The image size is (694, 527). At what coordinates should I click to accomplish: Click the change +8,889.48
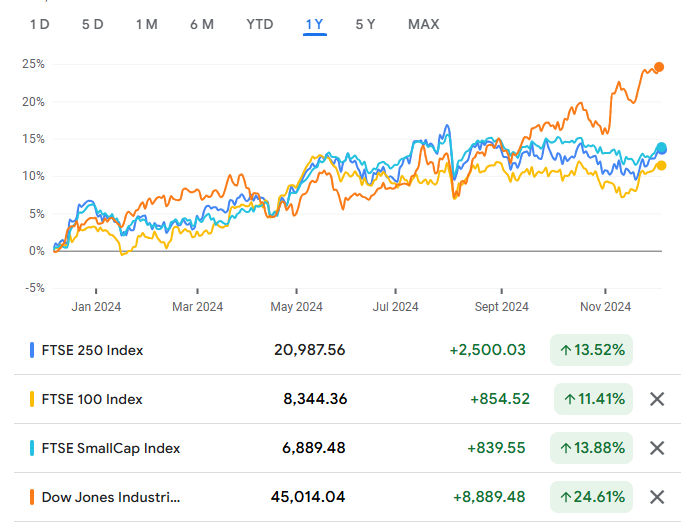(x=489, y=497)
